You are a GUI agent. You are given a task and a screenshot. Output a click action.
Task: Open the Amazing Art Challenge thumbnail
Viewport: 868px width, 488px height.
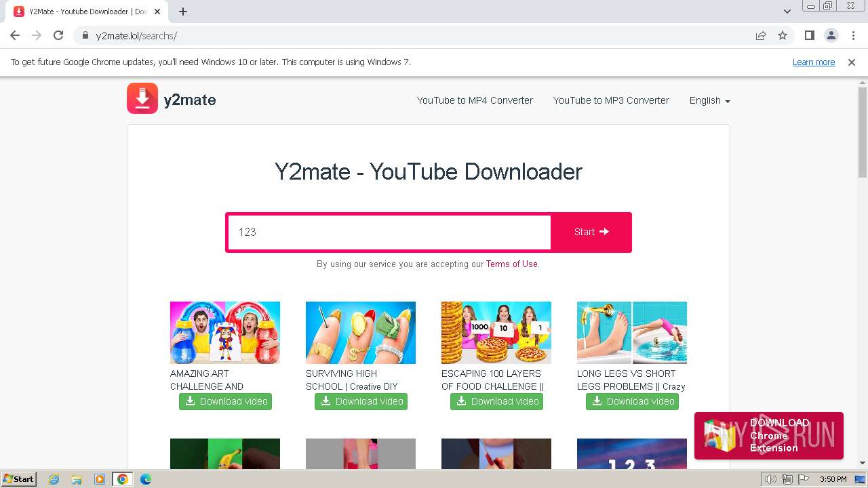[x=225, y=333]
